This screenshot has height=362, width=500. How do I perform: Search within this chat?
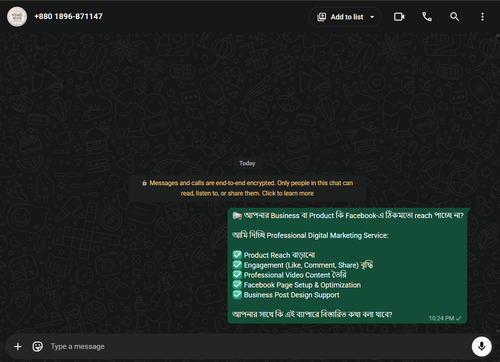pyautogui.click(x=454, y=17)
